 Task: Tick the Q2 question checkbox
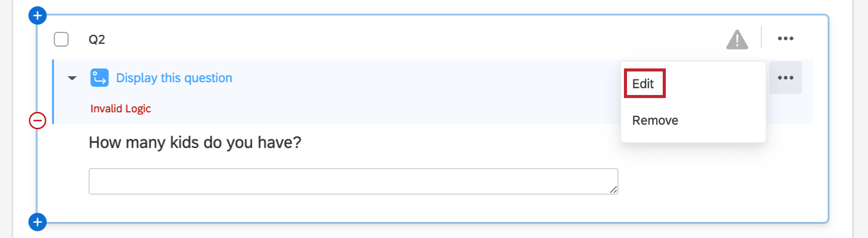click(x=61, y=39)
